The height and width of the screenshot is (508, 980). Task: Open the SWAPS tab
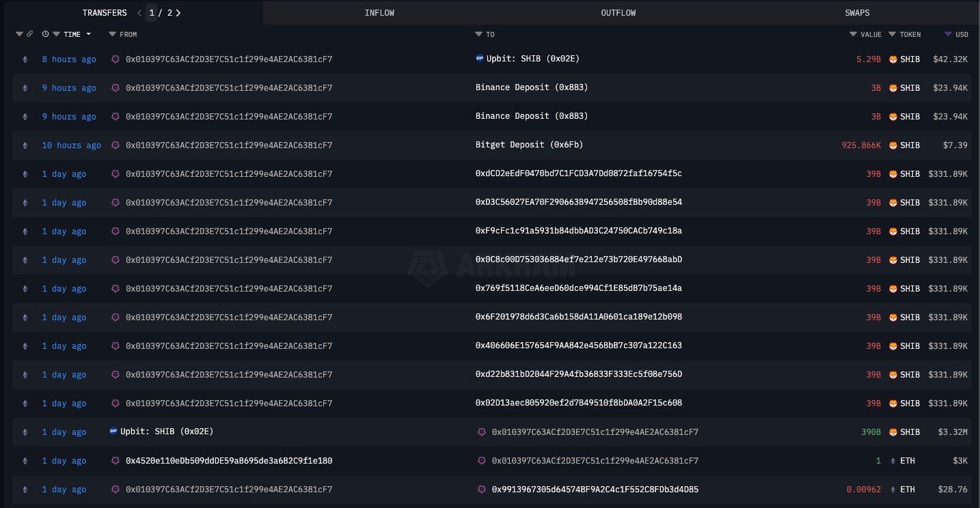[x=857, y=13]
